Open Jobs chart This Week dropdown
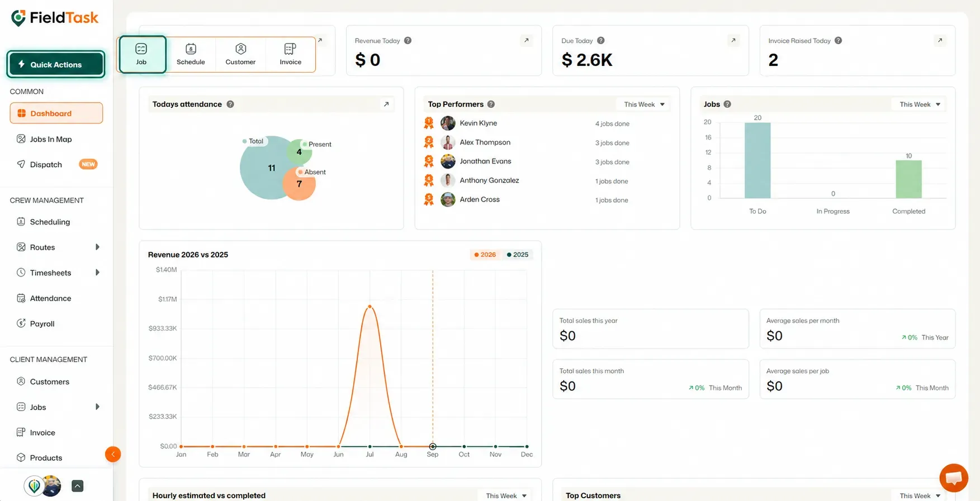Image resolution: width=980 pixels, height=501 pixels. coord(920,104)
